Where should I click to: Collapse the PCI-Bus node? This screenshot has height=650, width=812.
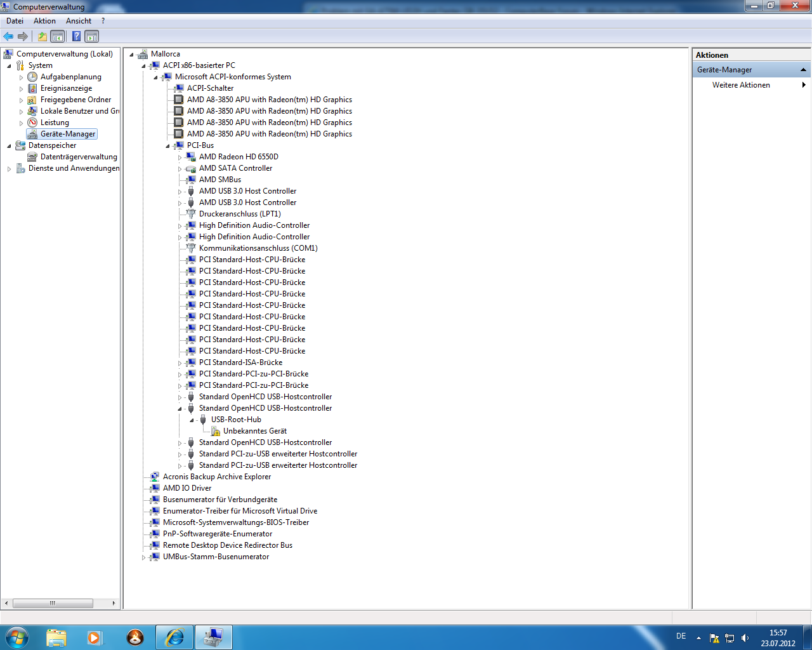[x=167, y=146]
